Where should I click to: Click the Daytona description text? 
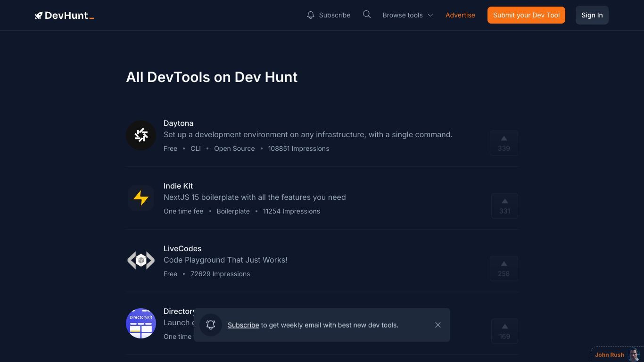click(x=308, y=134)
